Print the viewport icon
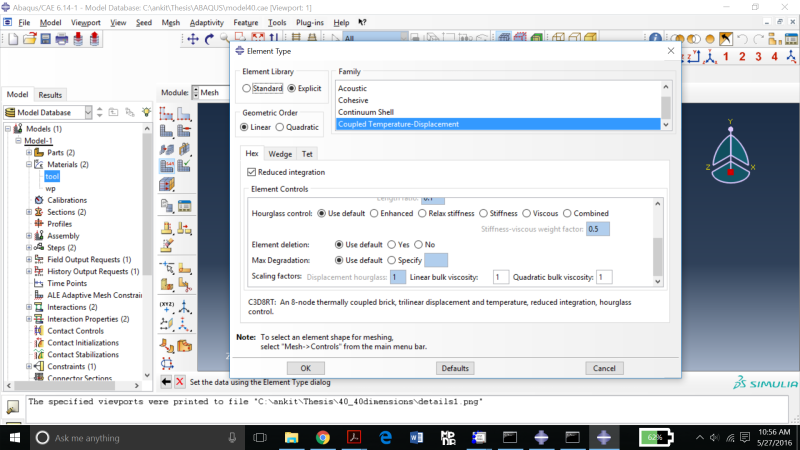Image resolution: width=800 pixels, height=450 pixels. 62,39
